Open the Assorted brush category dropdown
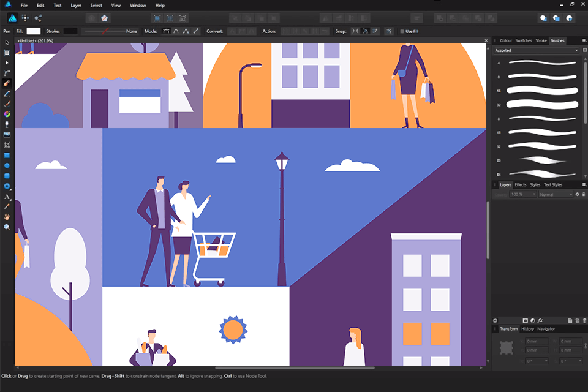This screenshot has width=588, height=392. click(x=536, y=50)
